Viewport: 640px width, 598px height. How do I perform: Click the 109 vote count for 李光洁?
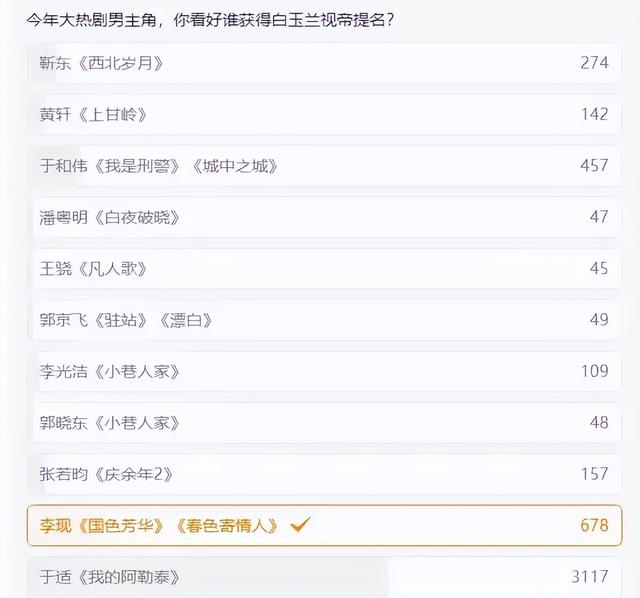coord(595,371)
